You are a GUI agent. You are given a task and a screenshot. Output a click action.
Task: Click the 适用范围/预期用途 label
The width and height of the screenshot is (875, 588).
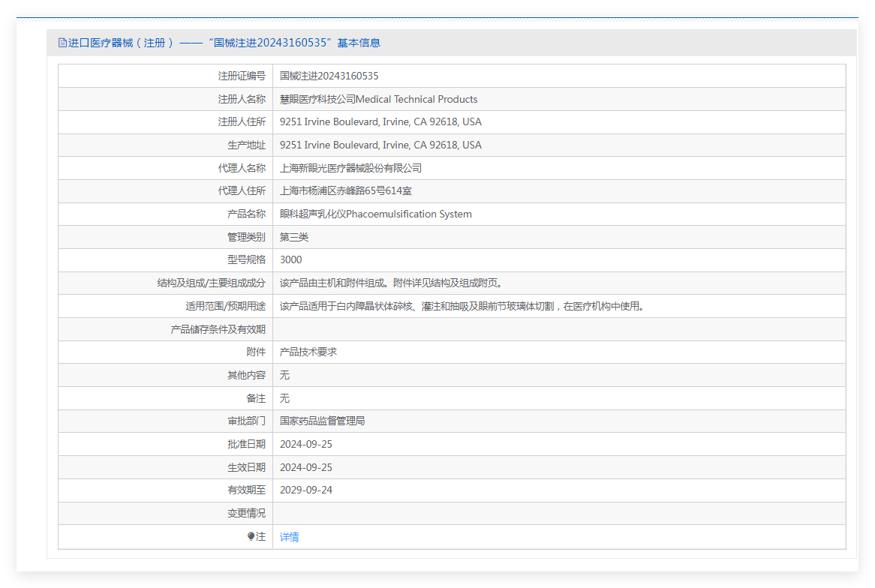225,306
